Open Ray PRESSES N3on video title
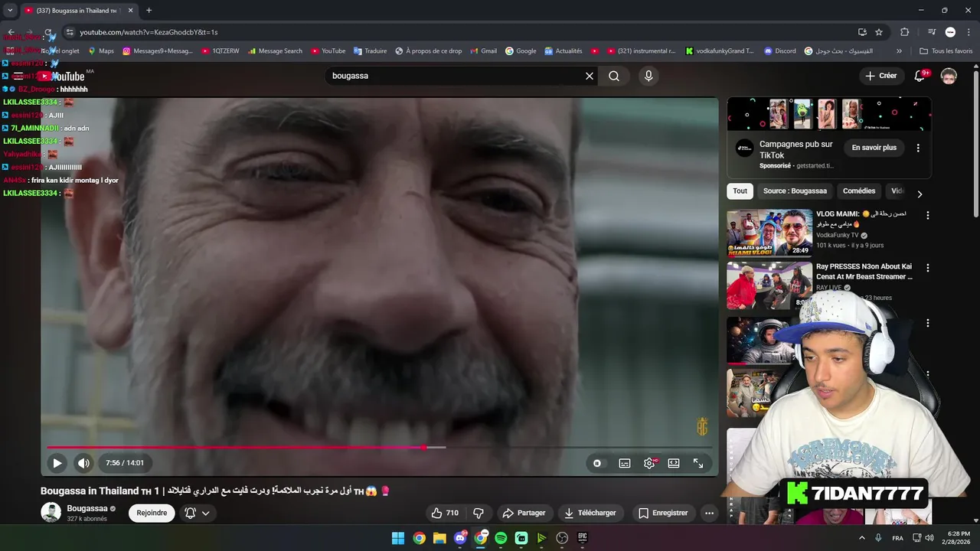Image resolution: width=980 pixels, height=551 pixels. click(864, 272)
